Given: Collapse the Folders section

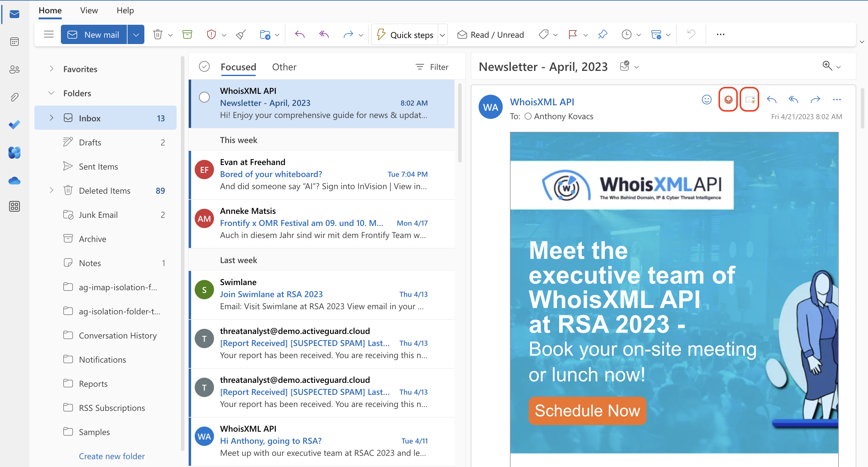Looking at the screenshot, I should pos(51,93).
